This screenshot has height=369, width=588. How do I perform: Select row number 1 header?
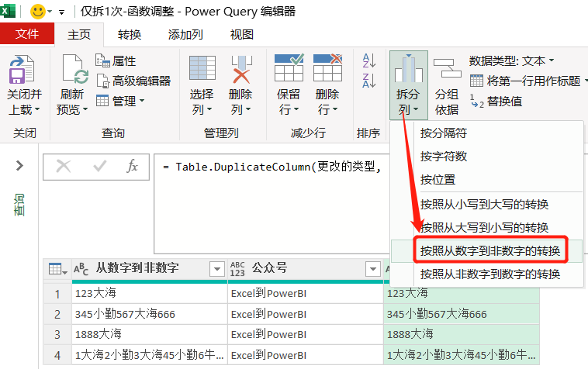pos(57,294)
